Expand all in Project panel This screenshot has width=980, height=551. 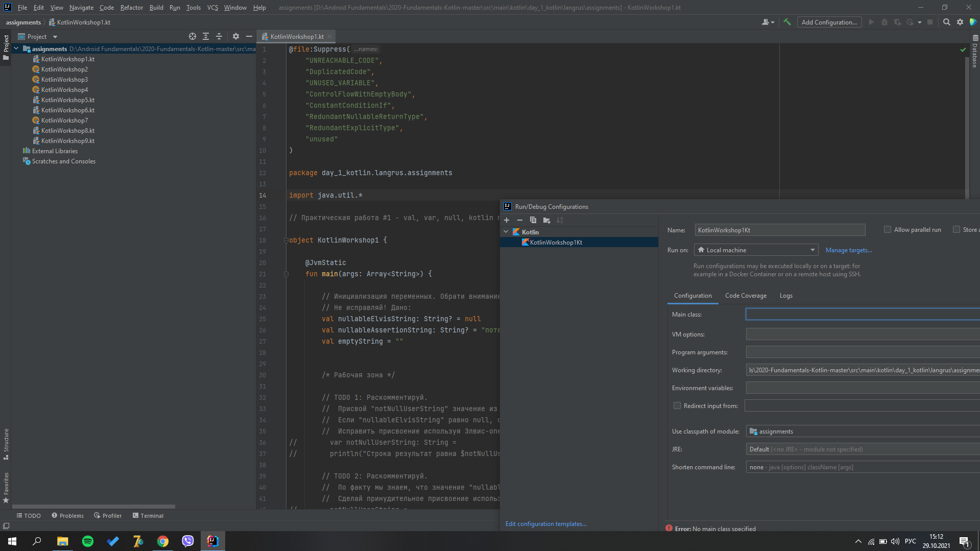206,36
